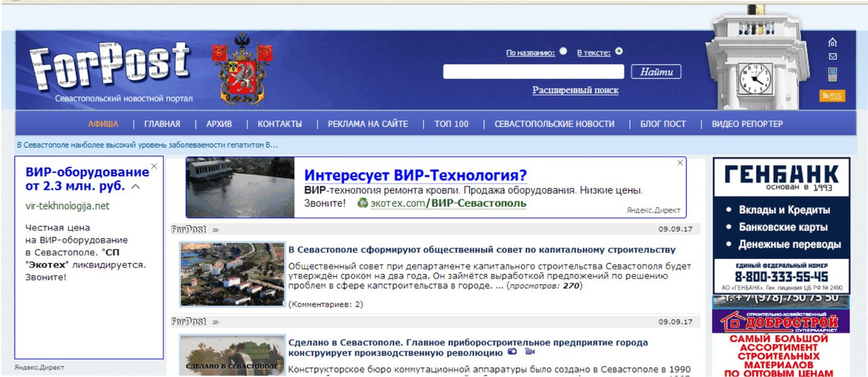Open the 'общественный совет по капитальному строительству' article headline
Screen dimensions: 868x377
[x=482, y=250]
